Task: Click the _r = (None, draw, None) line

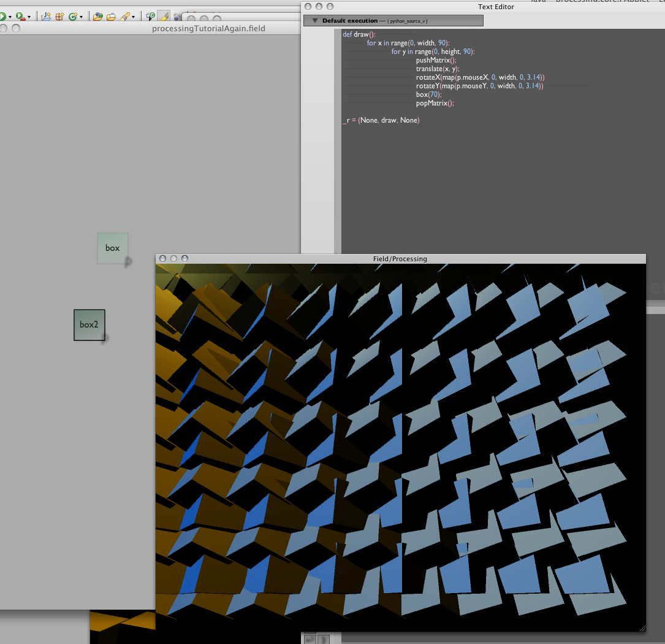Action: [381, 121]
